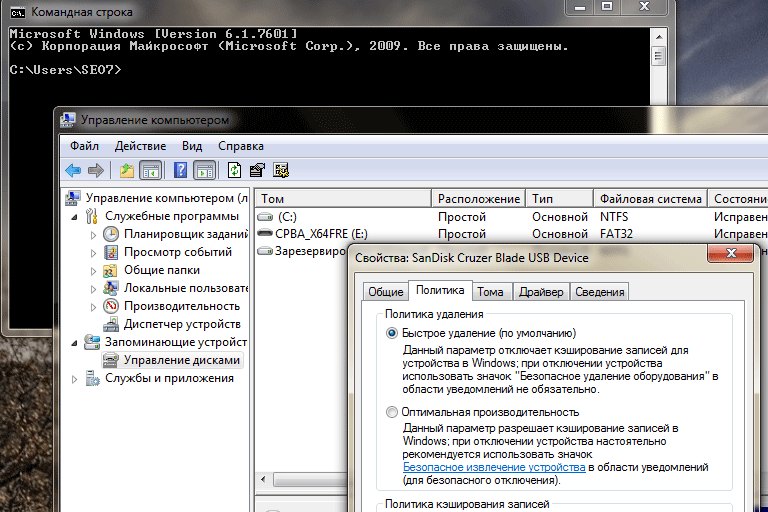Collapse Служебные программы tree node

76,216
